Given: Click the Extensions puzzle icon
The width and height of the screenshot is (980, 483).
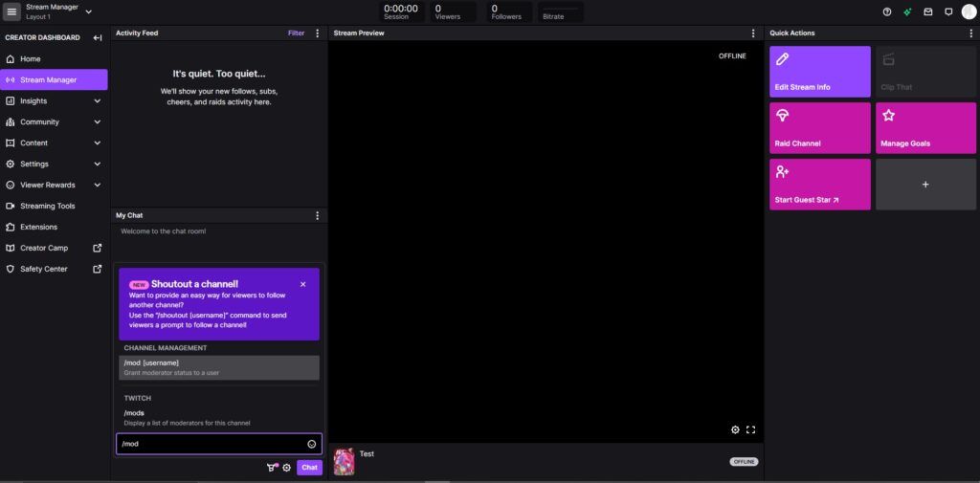Looking at the screenshot, I should tap(10, 227).
